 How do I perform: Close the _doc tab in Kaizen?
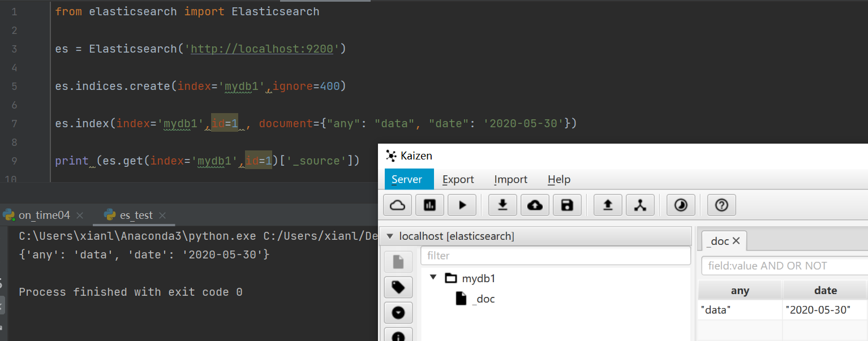coord(736,241)
